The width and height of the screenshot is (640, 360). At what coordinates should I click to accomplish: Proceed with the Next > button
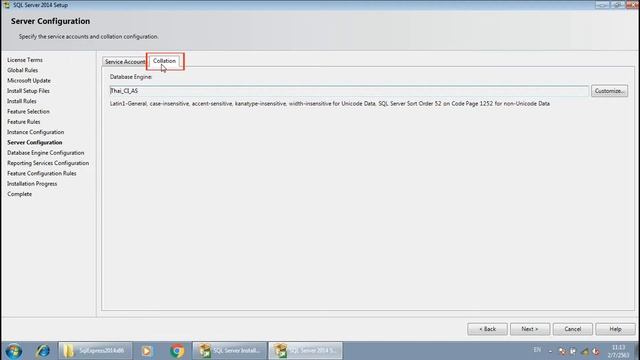pos(530,329)
